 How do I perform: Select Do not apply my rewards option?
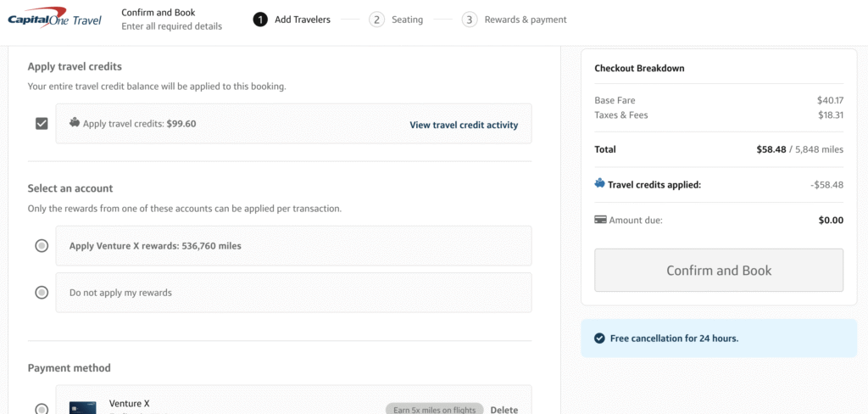click(42, 293)
